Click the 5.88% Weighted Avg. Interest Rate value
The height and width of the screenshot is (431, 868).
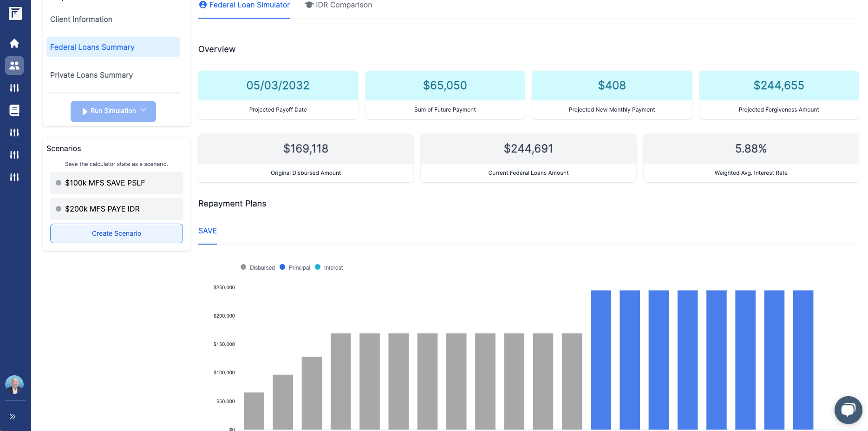pyautogui.click(x=751, y=149)
